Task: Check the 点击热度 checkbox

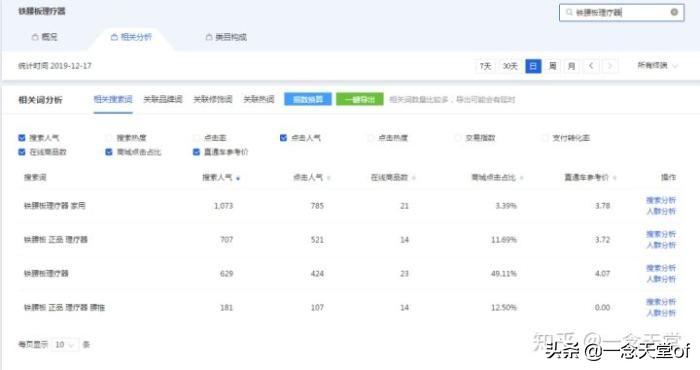Action: point(370,137)
